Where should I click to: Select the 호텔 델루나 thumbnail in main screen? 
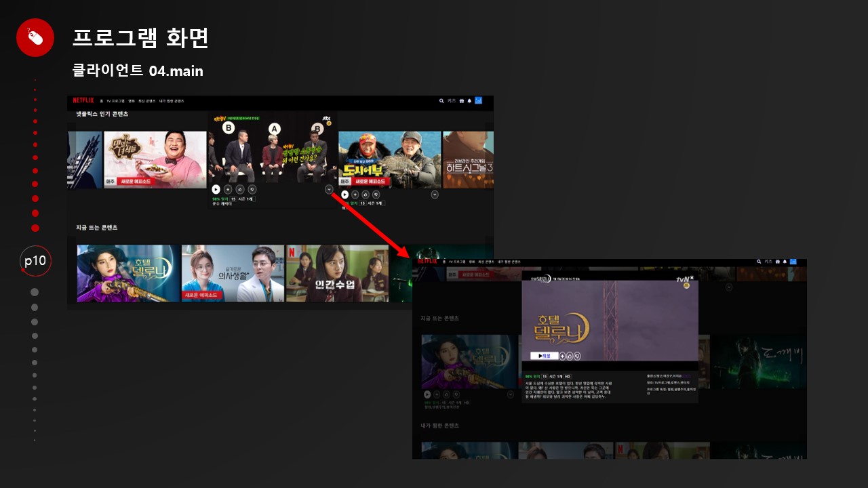[x=128, y=273]
